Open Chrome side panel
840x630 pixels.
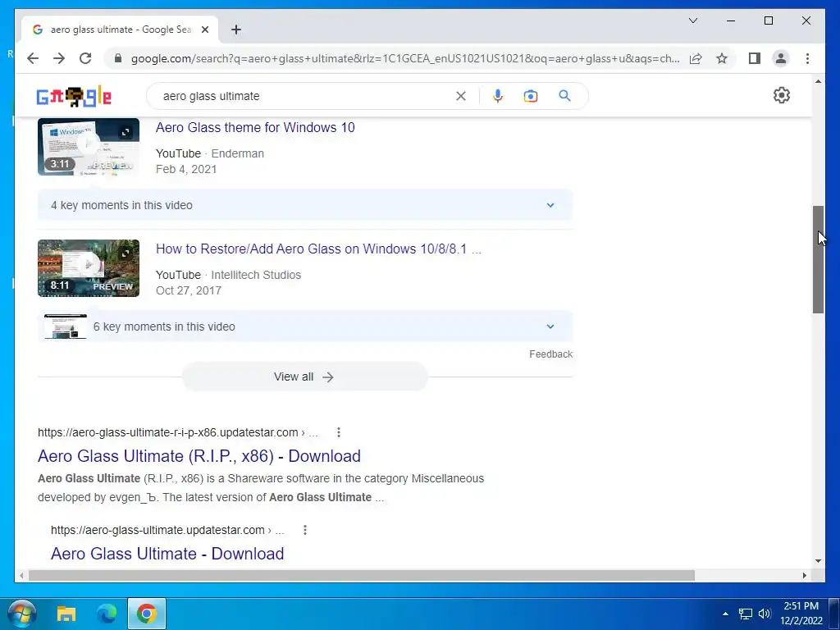coord(755,58)
